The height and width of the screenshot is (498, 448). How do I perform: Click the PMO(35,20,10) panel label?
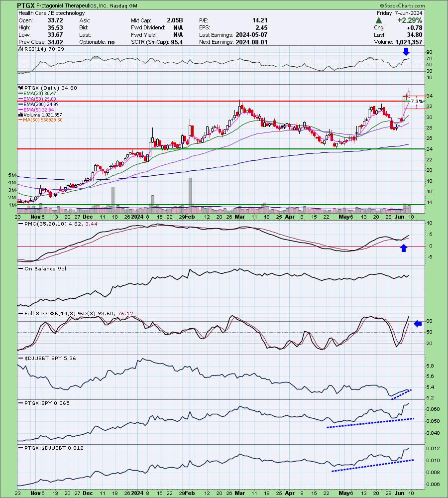click(61, 224)
